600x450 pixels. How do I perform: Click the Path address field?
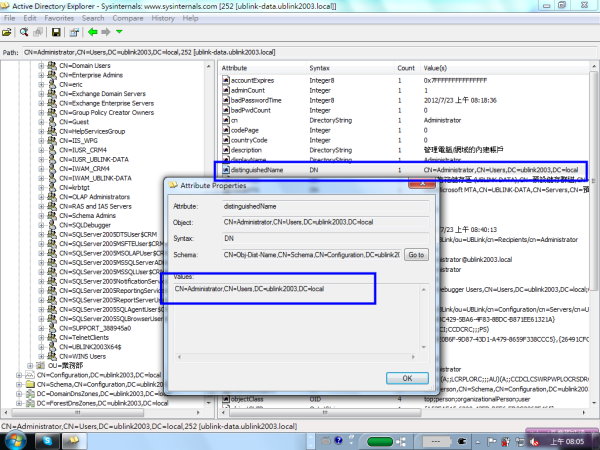point(308,52)
